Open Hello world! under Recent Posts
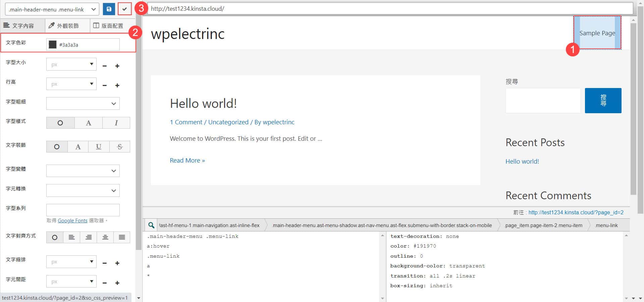Screen dimensions: 644x302 click(x=522, y=162)
